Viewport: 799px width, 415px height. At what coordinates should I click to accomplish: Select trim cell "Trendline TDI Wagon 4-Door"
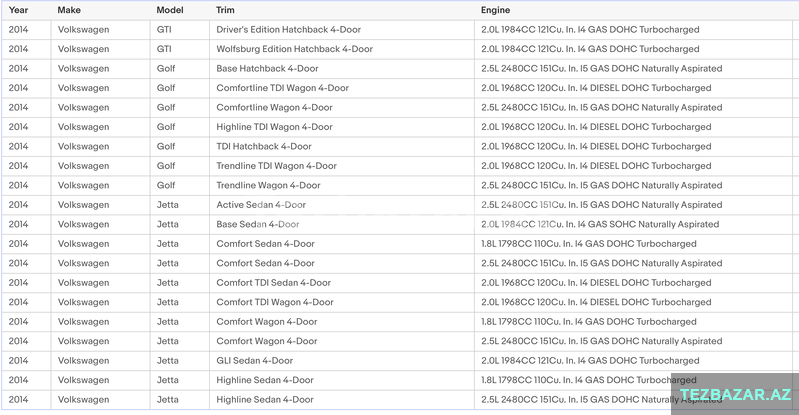pyautogui.click(x=276, y=166)
